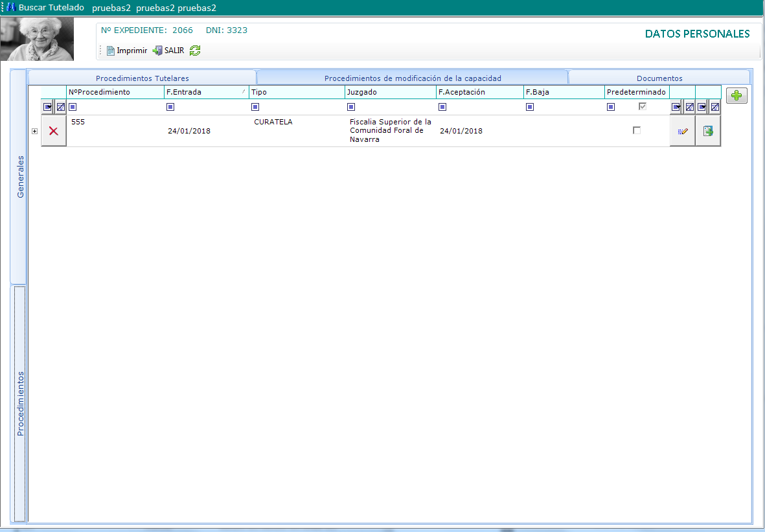
Task: Click the tutelado photo thumbnail
Action: (x=37, y=39)
